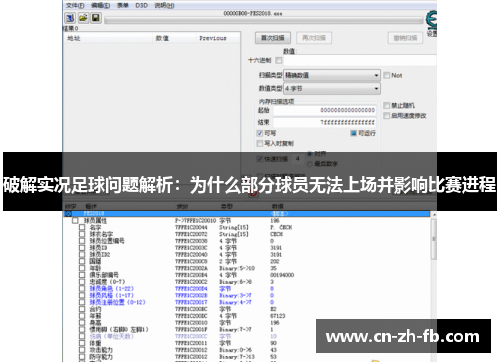This screenshot has width=500, height=362.
Task: Click the 惯用脚 (右脚0 左脚1) entry
Action: click(x=119, y=329)
